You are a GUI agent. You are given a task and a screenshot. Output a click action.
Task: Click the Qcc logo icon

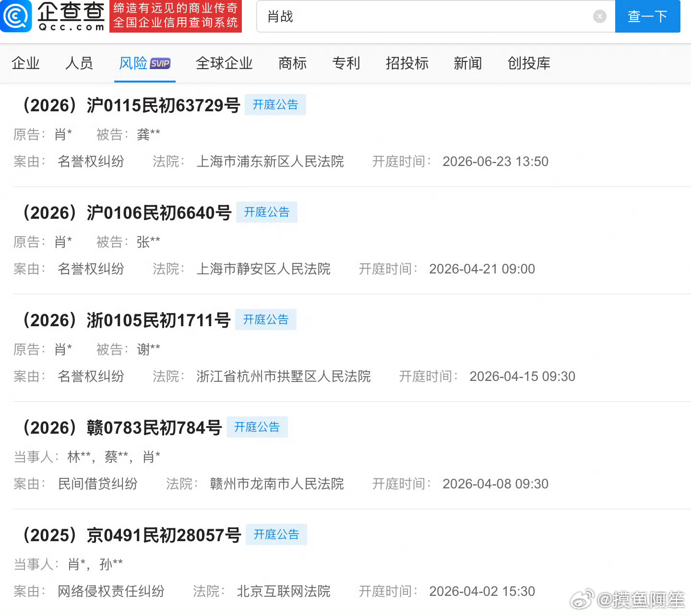click(16, 16)
